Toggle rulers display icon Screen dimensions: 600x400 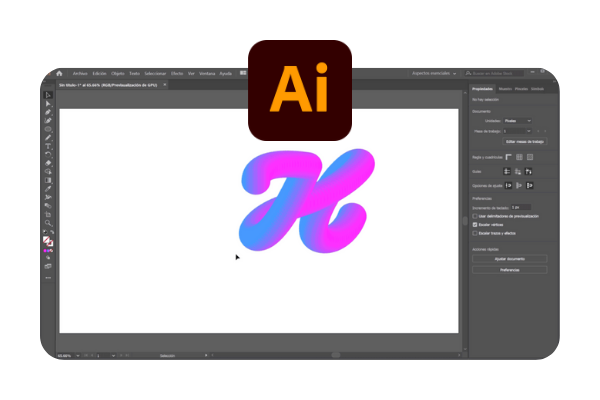[509, 157]
